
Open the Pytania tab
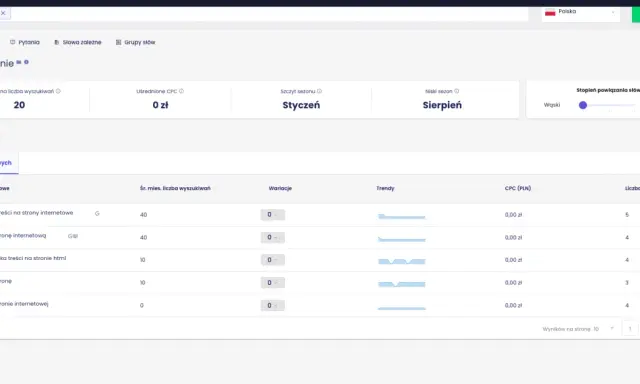25,42
